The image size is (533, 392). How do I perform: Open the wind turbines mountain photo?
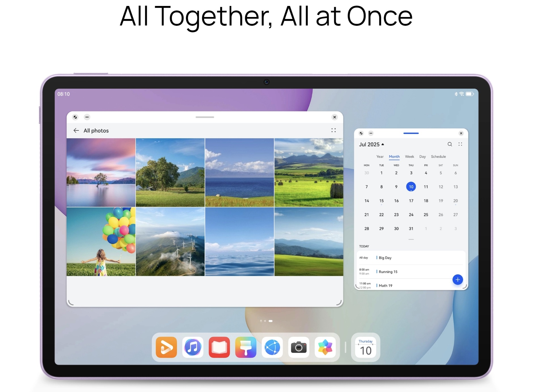coord(170,242)
